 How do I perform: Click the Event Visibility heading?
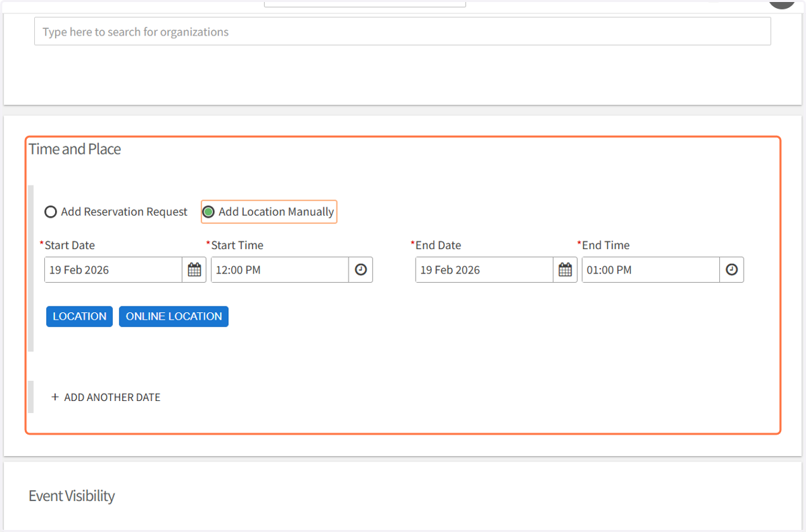(72, 496)
